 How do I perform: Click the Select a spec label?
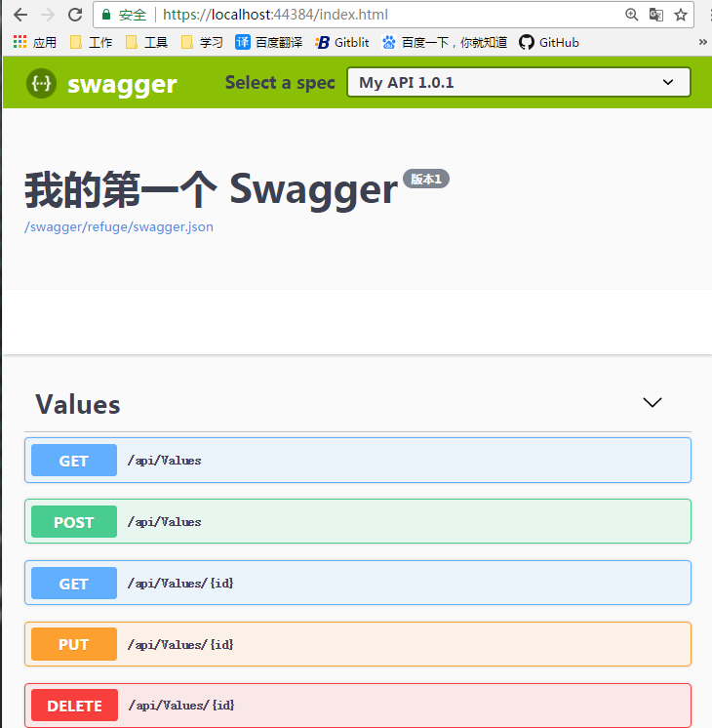[280, 83]
